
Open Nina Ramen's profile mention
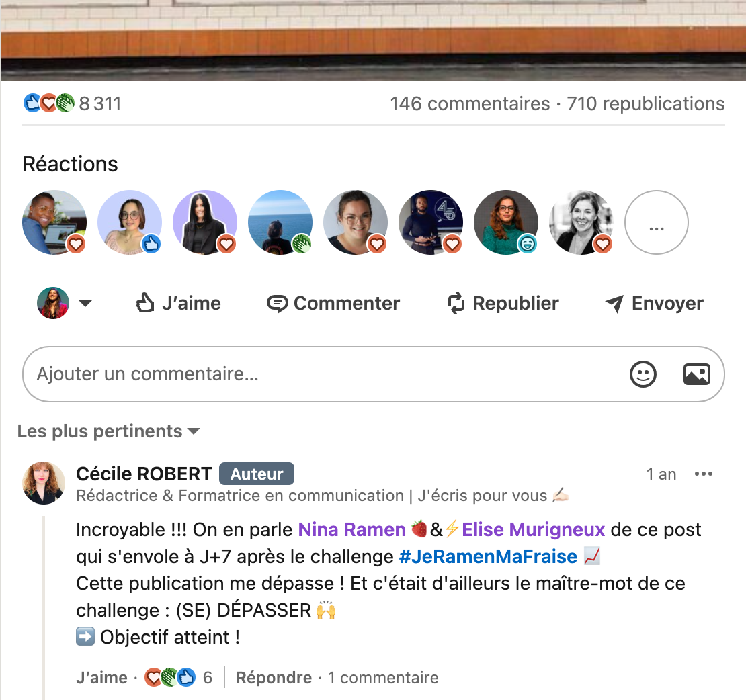point(351,530)
